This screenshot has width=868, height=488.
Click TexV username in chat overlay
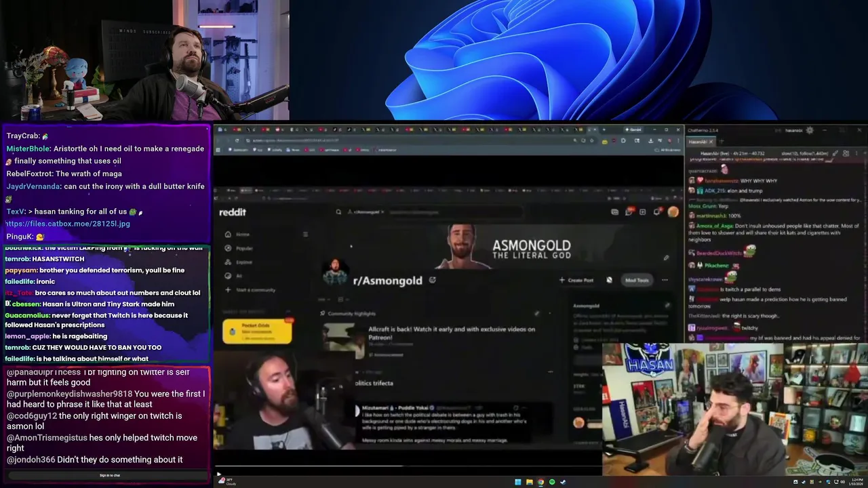pyautogui.click(x=14, y=211)
